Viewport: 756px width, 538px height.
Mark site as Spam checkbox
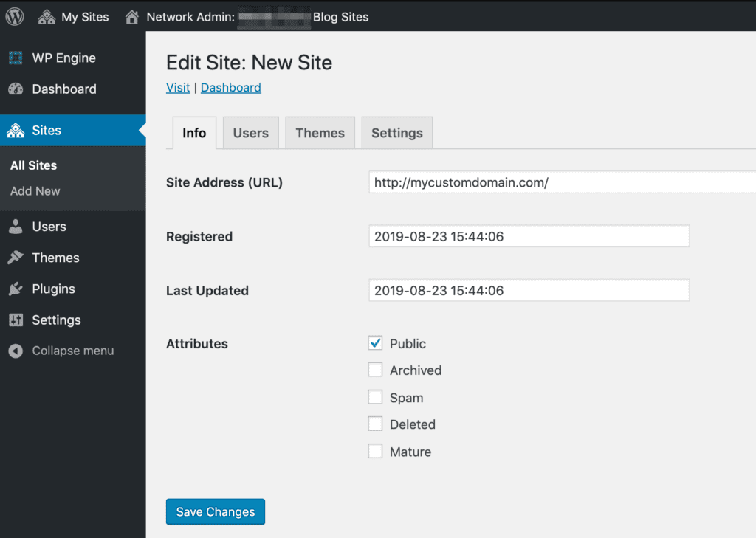(376, 397)
